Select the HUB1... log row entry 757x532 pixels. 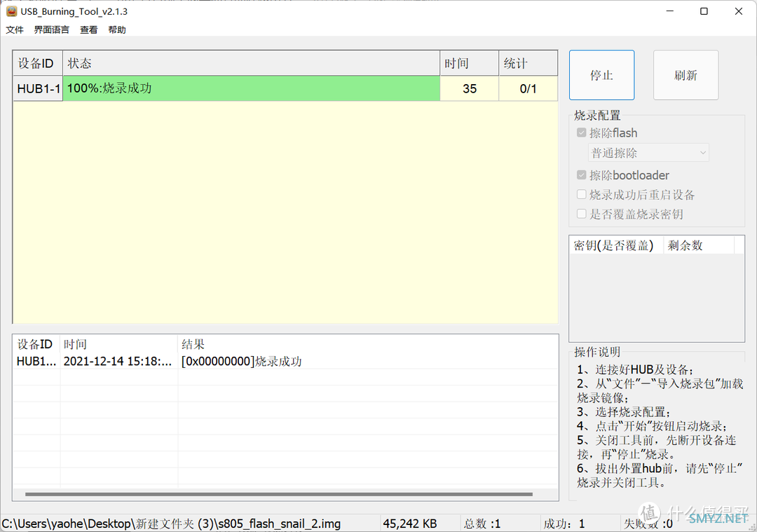pos(36,361)
